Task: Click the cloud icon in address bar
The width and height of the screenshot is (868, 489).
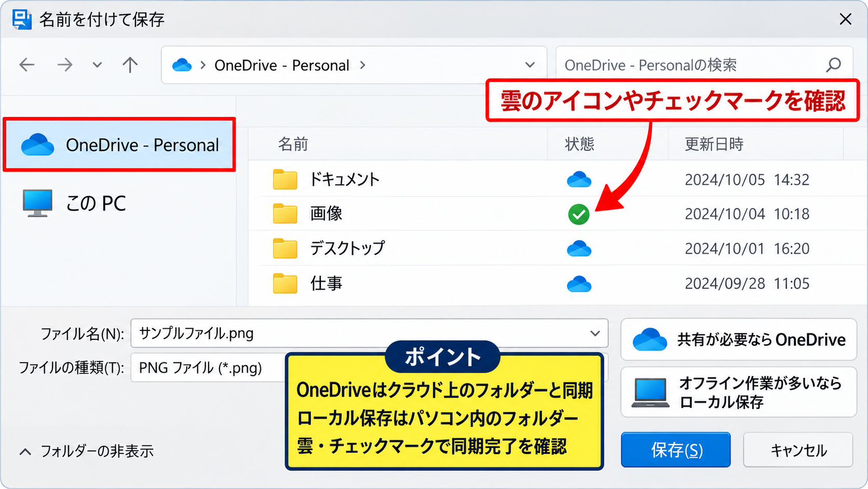Action: click(182, 65)
